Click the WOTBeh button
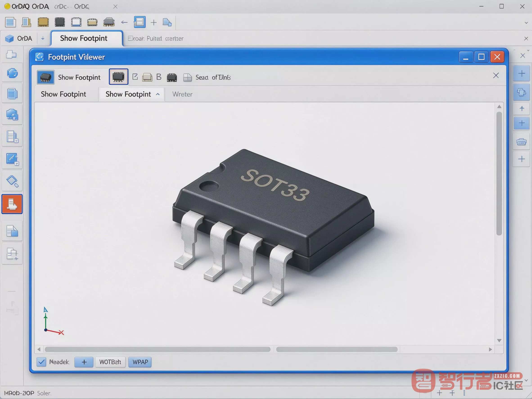Viewport: 532px width, 399px height. click(x=110, y=362)
